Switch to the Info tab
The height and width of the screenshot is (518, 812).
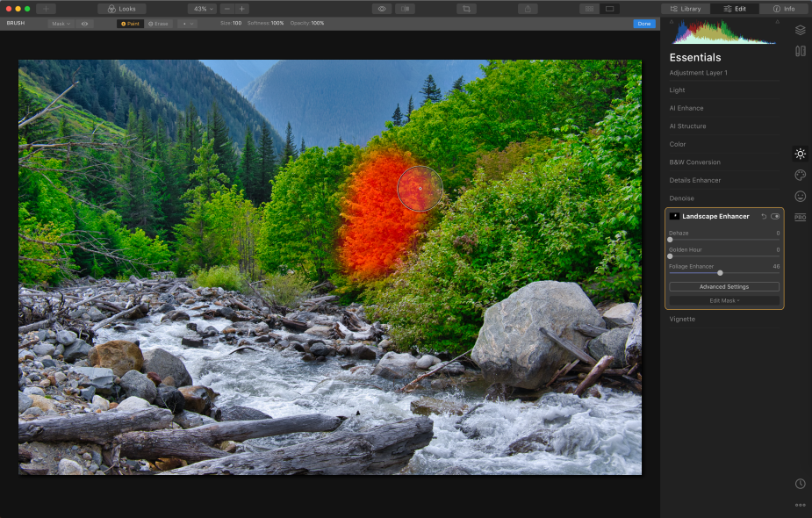tap(783, 9)
